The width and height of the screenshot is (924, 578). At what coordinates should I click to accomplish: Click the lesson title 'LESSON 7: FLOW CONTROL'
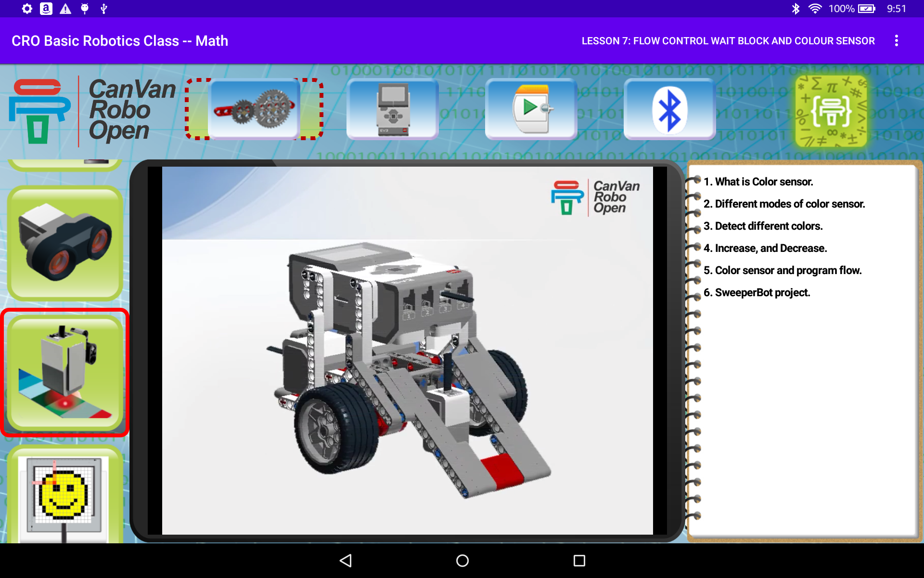pos(728,40)
